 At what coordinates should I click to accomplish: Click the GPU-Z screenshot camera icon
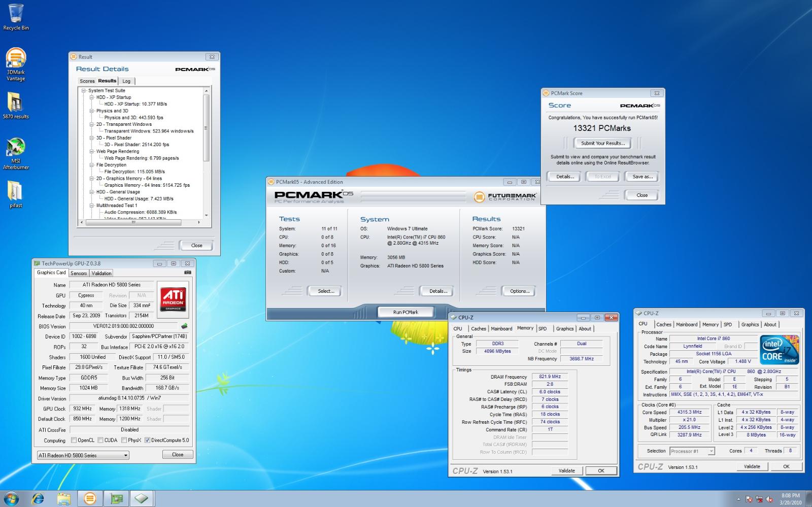(188, 273)
